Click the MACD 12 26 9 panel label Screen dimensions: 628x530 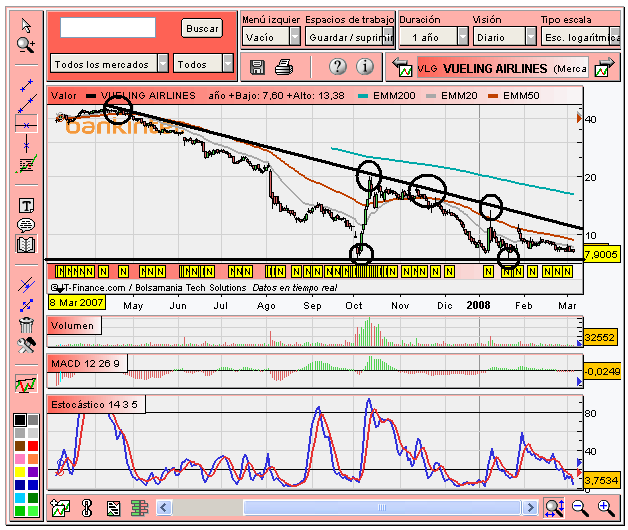[x=87, y=363]
